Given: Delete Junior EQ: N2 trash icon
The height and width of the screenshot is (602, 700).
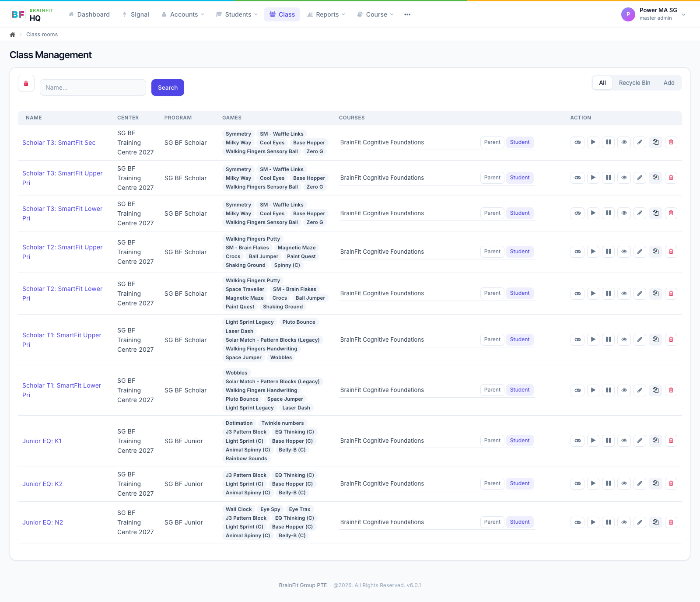Looking at the screenshot, I should point(671,522).
